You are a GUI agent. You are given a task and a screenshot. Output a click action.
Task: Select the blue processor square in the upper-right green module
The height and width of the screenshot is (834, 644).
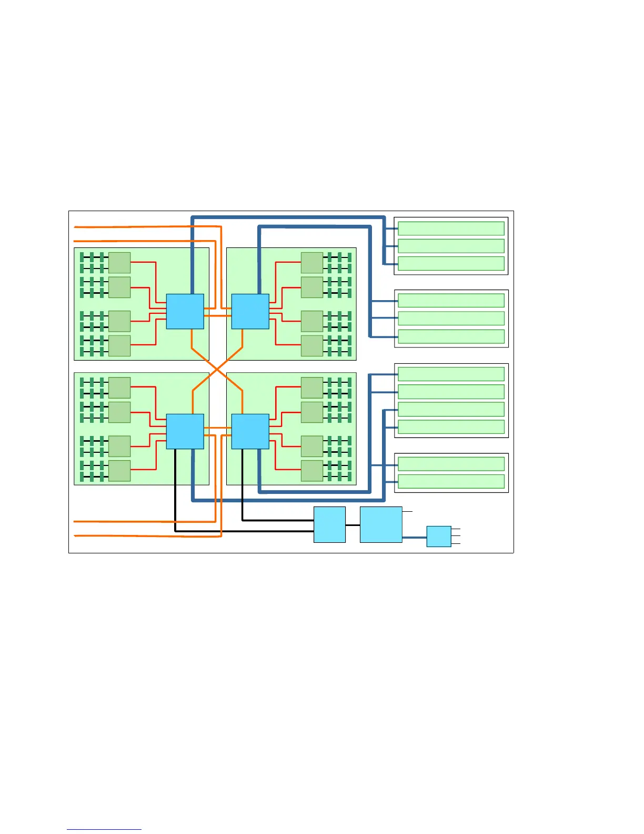pos(250,312)
